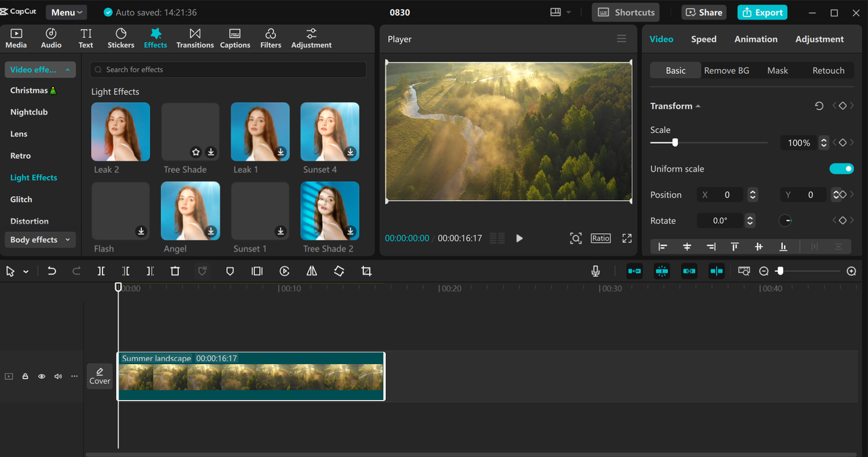Open the selection tool mode dropdown
The image size is (868, 457).
pyautogui.click(x=26, y=271)
